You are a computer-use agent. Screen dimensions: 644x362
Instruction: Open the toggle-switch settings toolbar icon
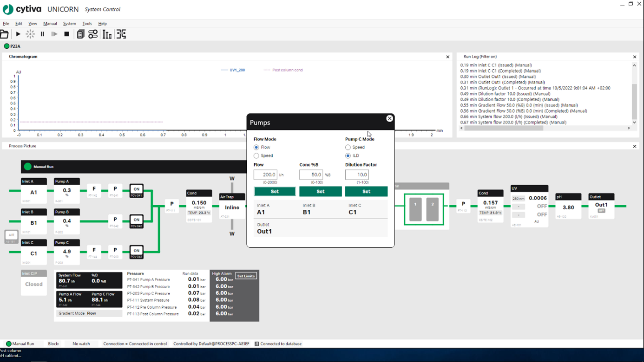tap(93, 34)
